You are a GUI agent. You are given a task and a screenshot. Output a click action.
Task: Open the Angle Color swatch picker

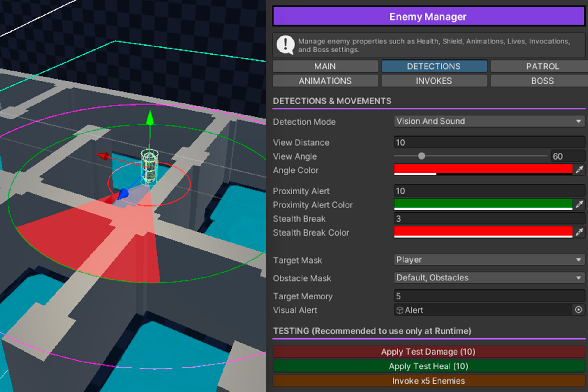(x=482, y=169)
